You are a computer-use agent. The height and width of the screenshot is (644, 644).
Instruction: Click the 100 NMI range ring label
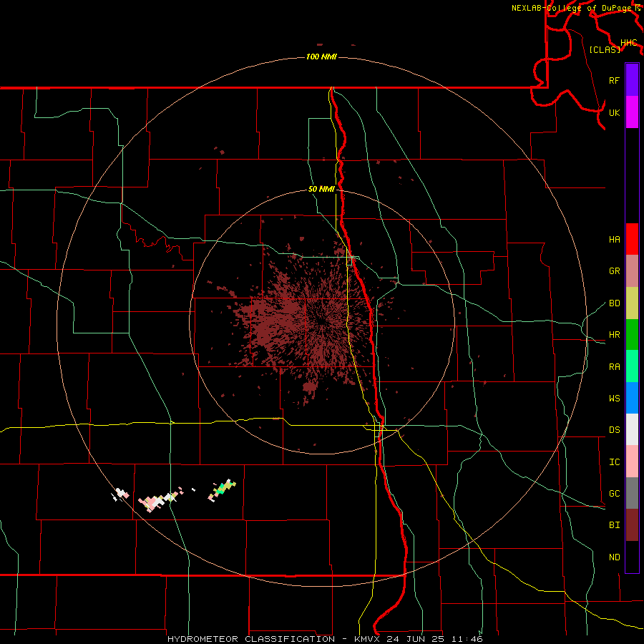(x=321, y=57)
